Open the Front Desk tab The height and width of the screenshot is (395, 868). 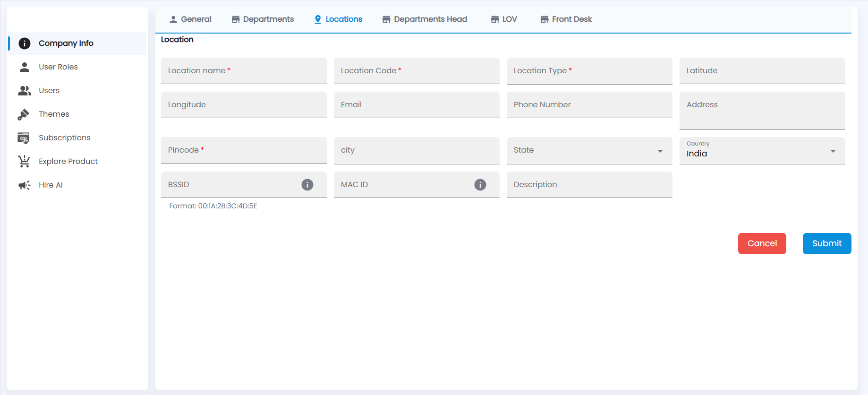566,19
